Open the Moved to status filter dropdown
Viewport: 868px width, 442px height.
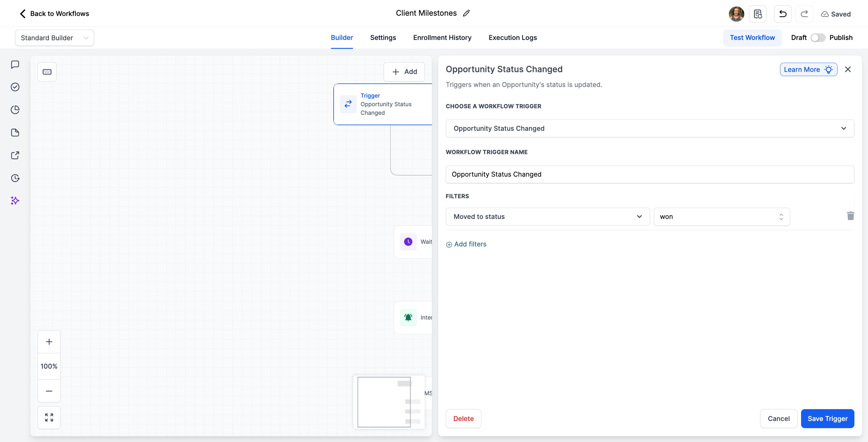tap(547, 217)
